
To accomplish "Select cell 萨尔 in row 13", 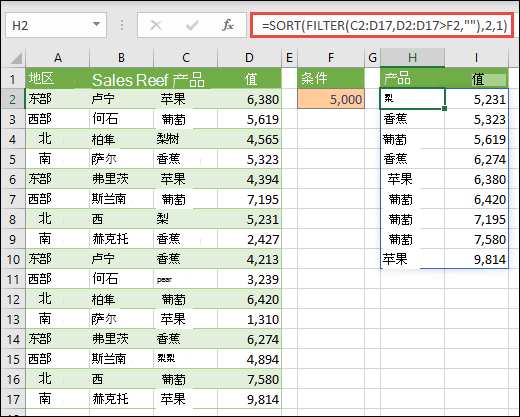I will pyautogui.click(x=121, y=319).
